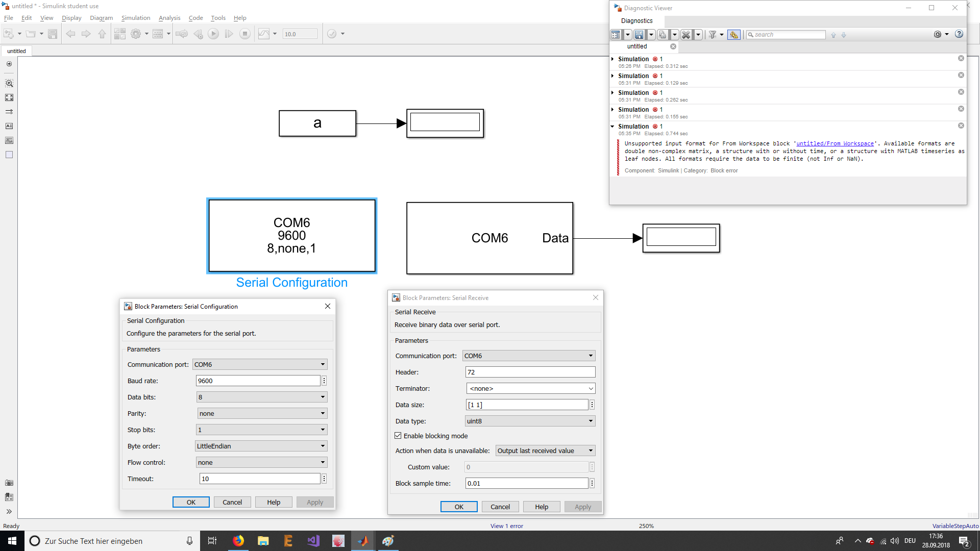Click the filter funnel icon in Diagnostic Viewer

click(713, 35)
